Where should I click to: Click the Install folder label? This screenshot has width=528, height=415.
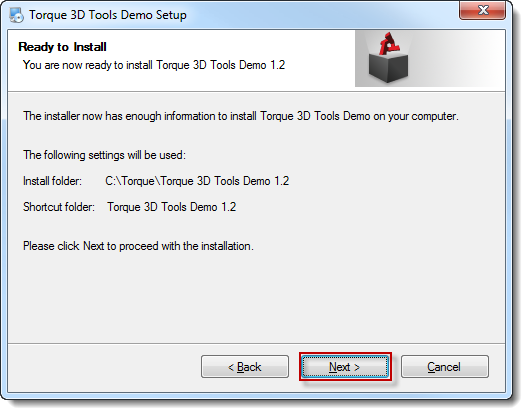click(x=53, y=183)
